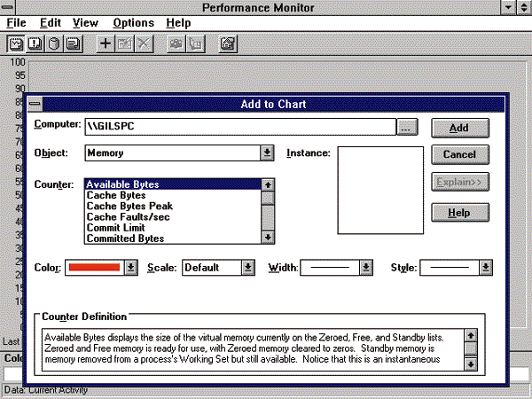Select the Cache Faults/sec counter
Screen dimensions: 532x399
(x=173, y=217)
